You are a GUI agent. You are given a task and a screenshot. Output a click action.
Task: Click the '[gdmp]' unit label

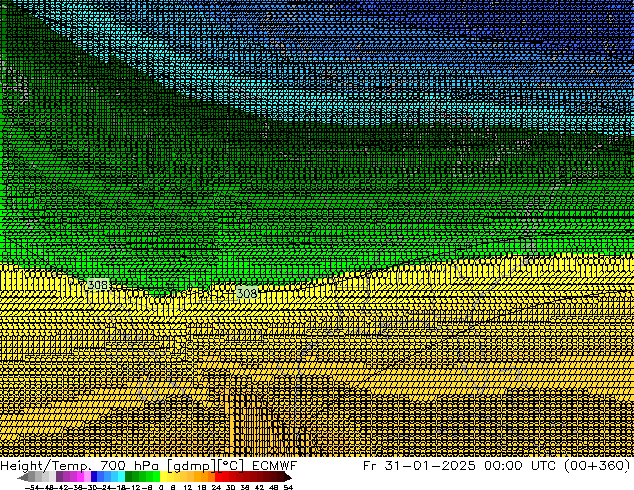click(191, 466)
